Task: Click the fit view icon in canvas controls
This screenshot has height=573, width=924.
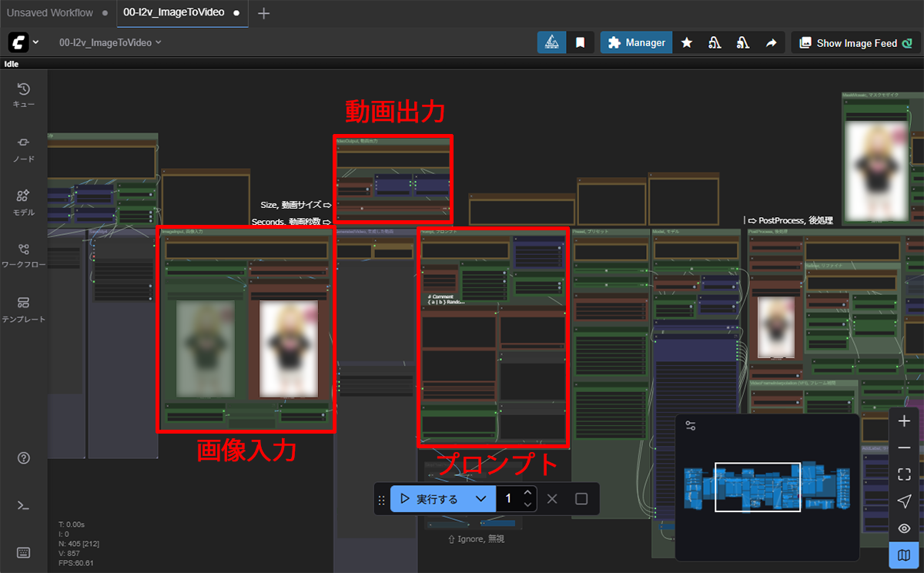Action: [x=905, y=474]
